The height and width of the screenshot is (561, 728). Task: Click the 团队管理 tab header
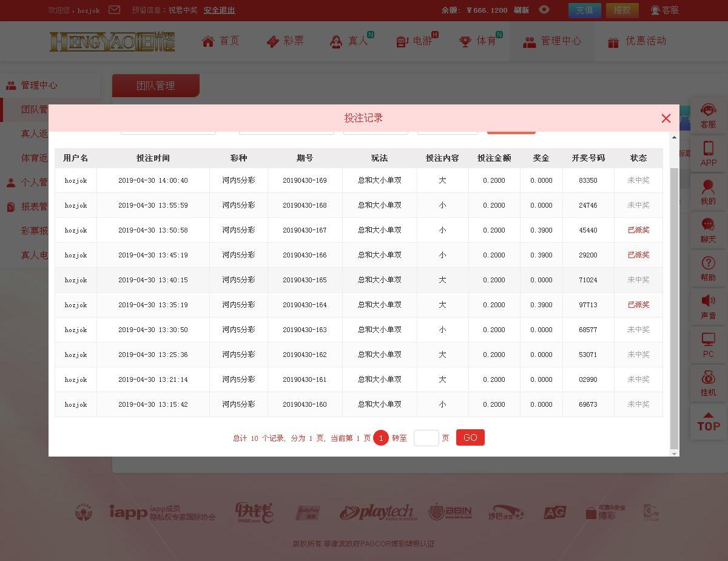point(156,86)
